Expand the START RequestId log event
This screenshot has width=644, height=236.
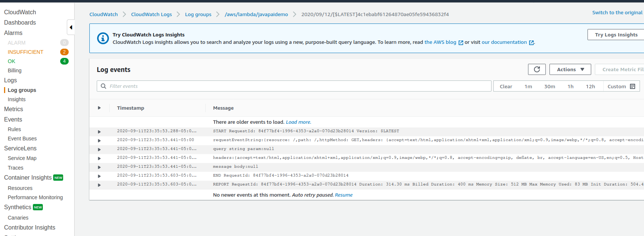(99, 131)
